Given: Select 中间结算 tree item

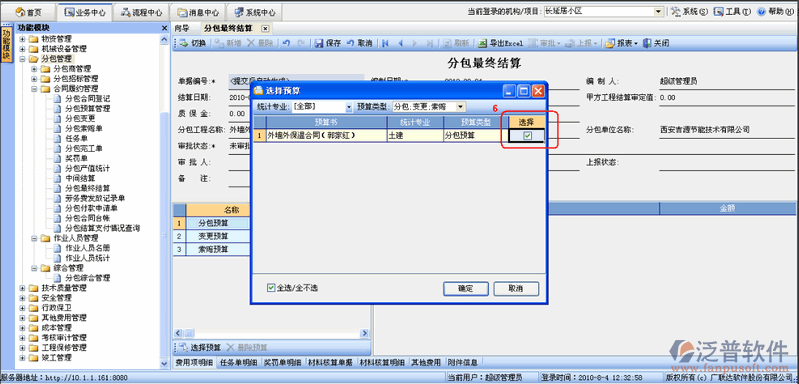Looking at the screenshot, I should pos(81,178).
